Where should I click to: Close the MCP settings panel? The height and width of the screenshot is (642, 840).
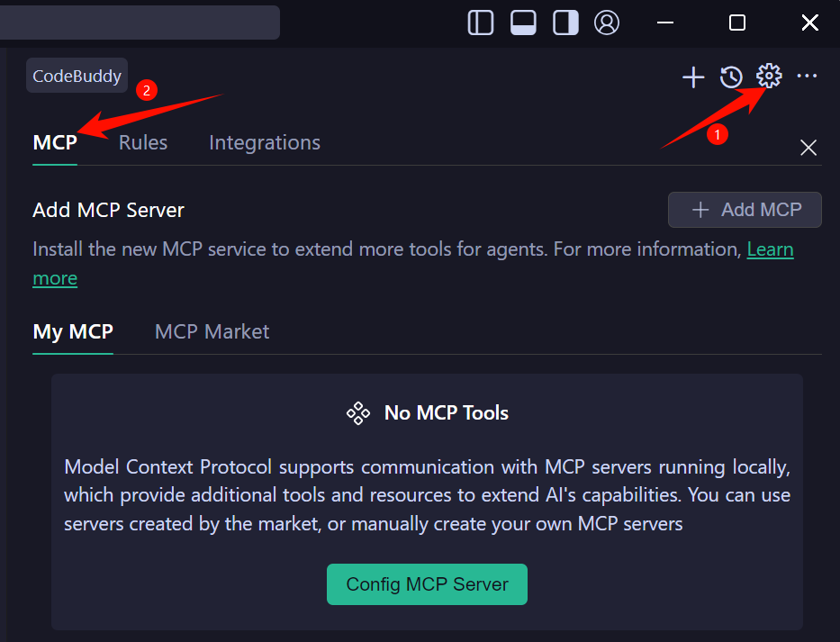coord(808,148)
